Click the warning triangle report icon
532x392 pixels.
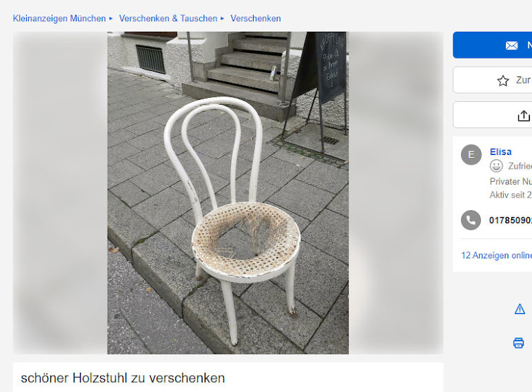pos(520,309)
